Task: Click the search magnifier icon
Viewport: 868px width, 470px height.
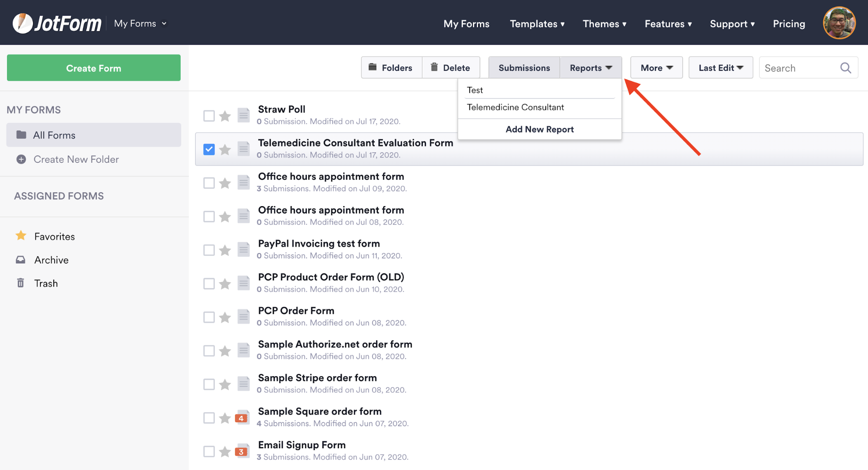Action: tap(845, 68)
